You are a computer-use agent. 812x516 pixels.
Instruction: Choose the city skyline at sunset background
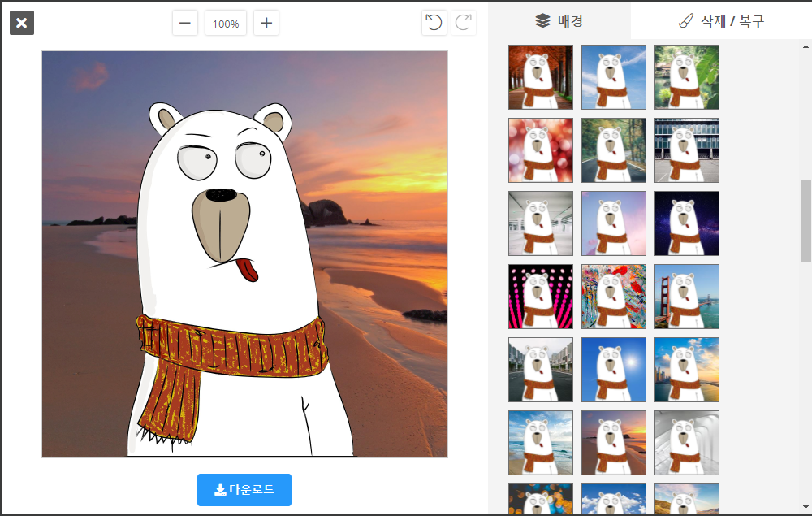click(687, 370)
